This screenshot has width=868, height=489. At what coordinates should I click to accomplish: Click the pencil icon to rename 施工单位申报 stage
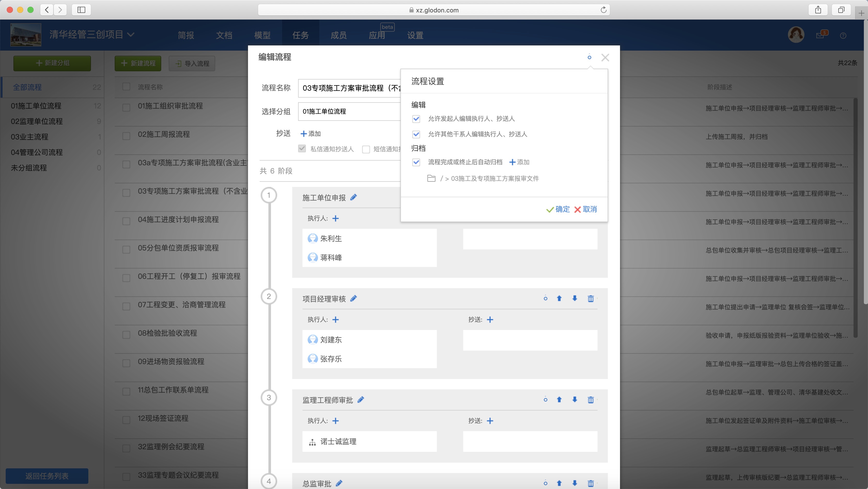(353, 197)
